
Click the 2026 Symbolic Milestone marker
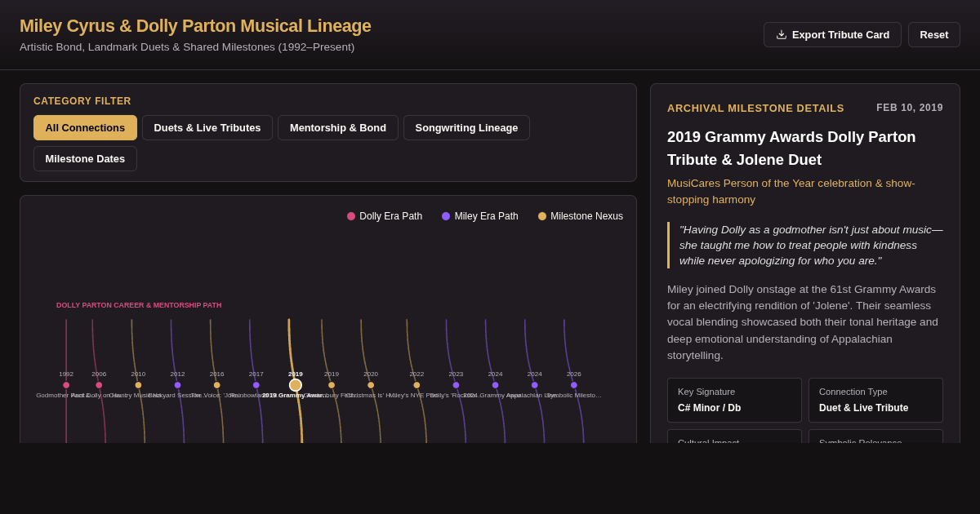(574, 385)
